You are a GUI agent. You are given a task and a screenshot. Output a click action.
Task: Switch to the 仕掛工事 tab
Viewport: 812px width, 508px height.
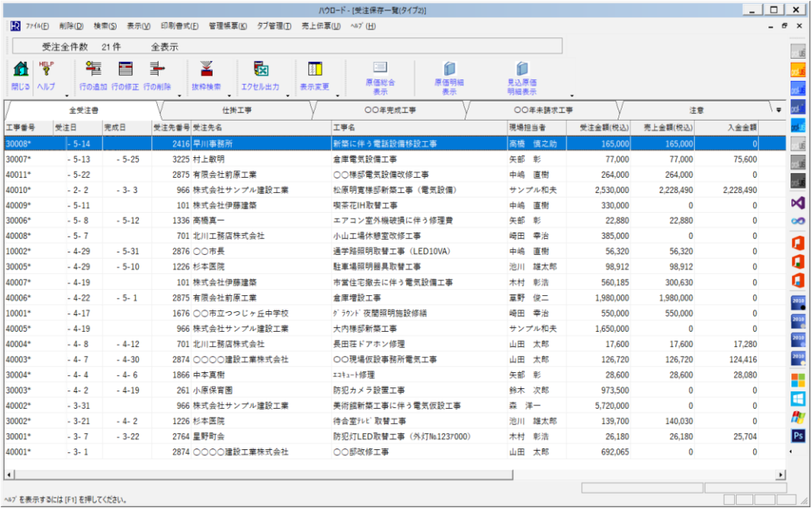[x=237, y=110]
